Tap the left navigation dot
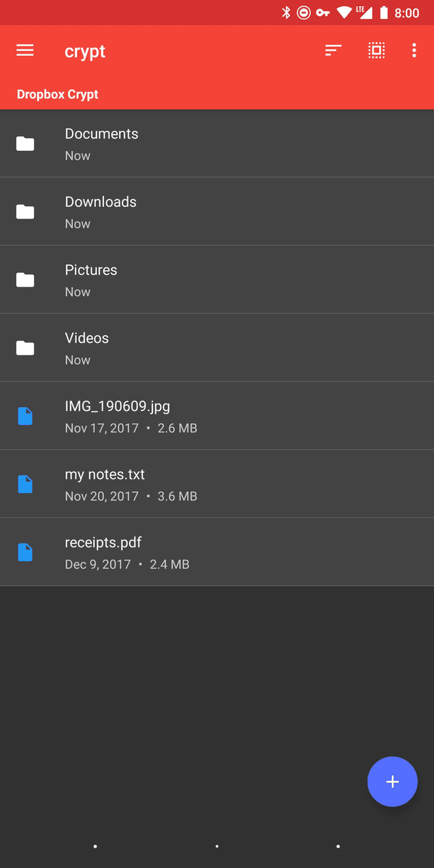Viewport: 434px width, 868px height. coord(95,846)
